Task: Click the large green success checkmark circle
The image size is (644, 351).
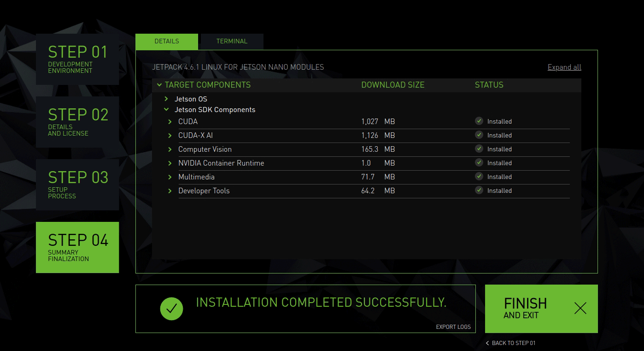Action: tap(171, 309)
